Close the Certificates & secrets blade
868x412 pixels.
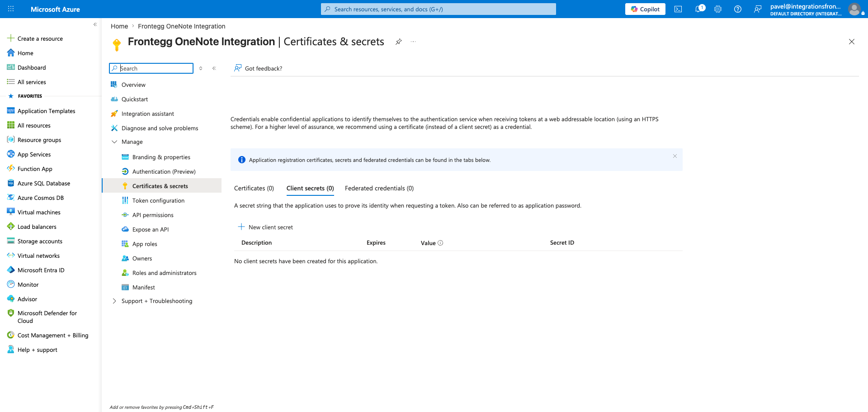pos(852,42)
